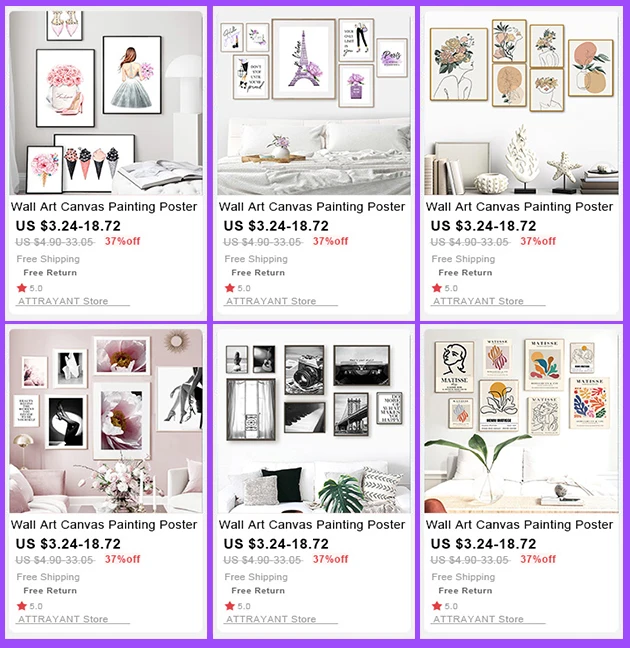Click the star rating icon on the pink roses listing
630x648 pixels.
click(21, 288)
